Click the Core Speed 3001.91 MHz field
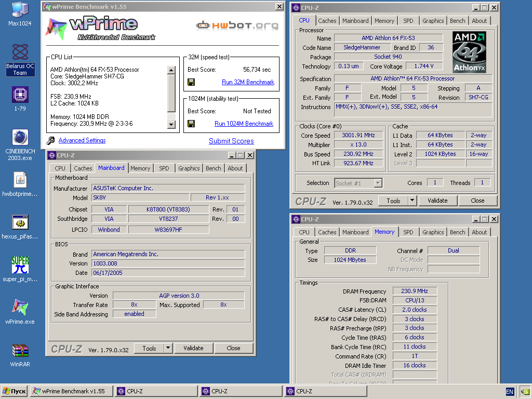 (358, 135)
